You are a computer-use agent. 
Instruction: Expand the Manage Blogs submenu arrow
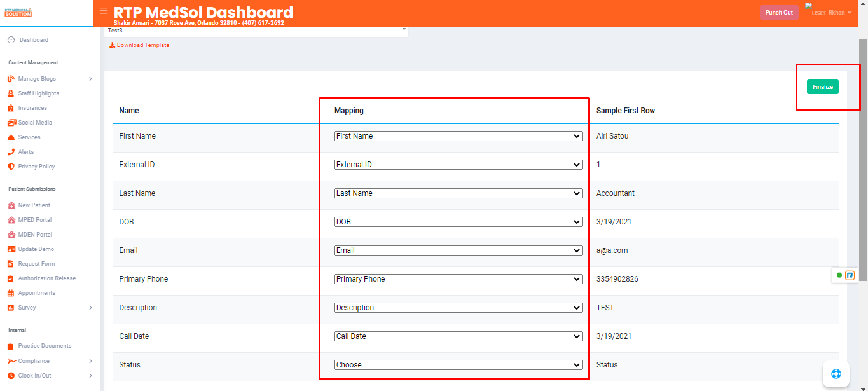(90, 79)
